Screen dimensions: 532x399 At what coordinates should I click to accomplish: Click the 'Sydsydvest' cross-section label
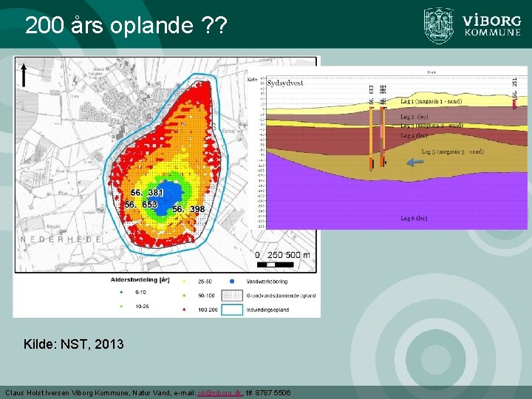coord(285,83)
